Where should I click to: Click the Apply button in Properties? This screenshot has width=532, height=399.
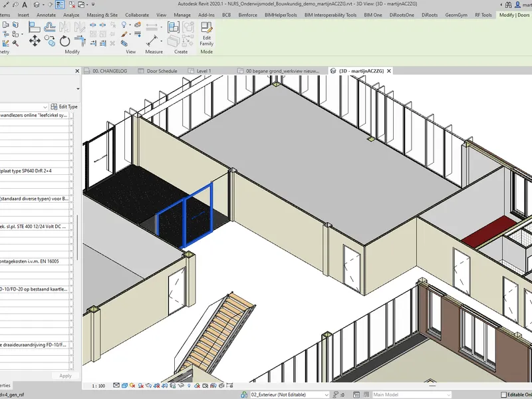(x=65, y=376)
